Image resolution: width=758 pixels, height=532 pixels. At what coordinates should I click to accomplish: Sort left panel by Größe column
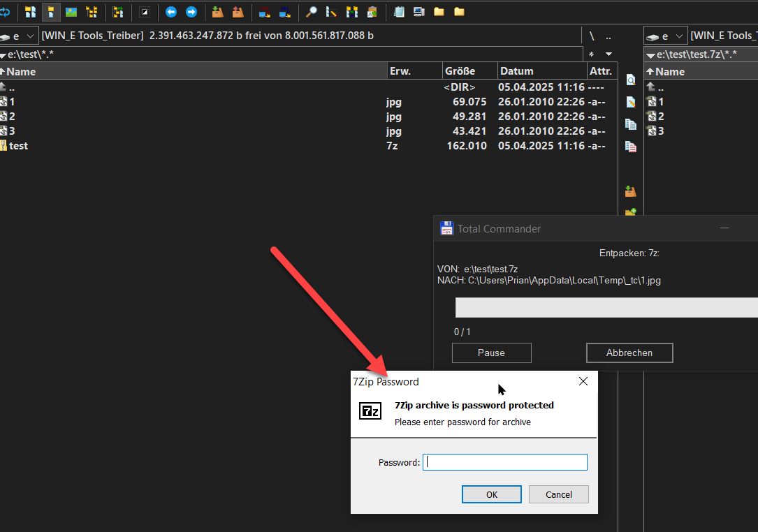pos(470,71)
